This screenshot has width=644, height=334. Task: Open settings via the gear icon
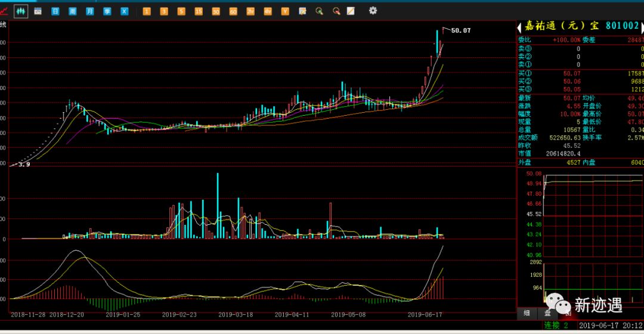[373, 11]
